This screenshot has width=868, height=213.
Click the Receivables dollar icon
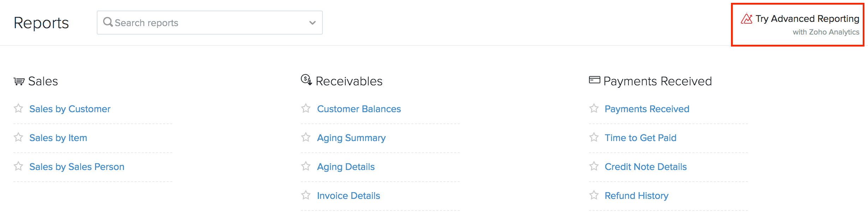point(306,80)
